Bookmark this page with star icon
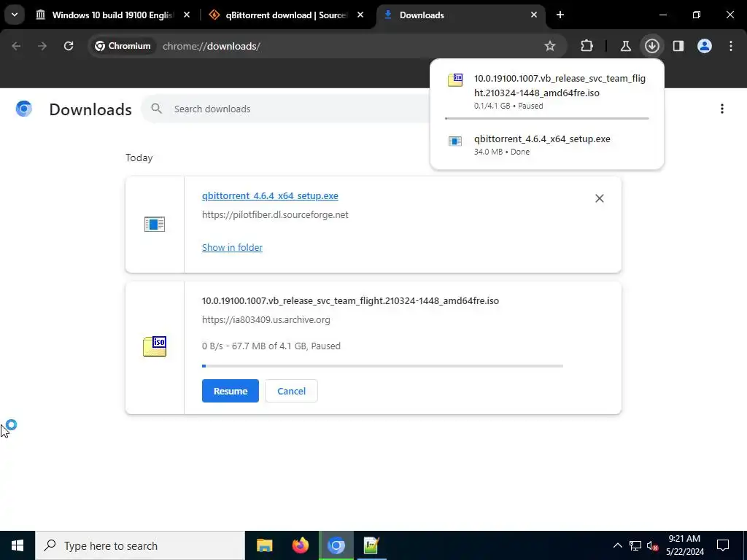Screen dimensions: 747x560 (x=550, y=46)
